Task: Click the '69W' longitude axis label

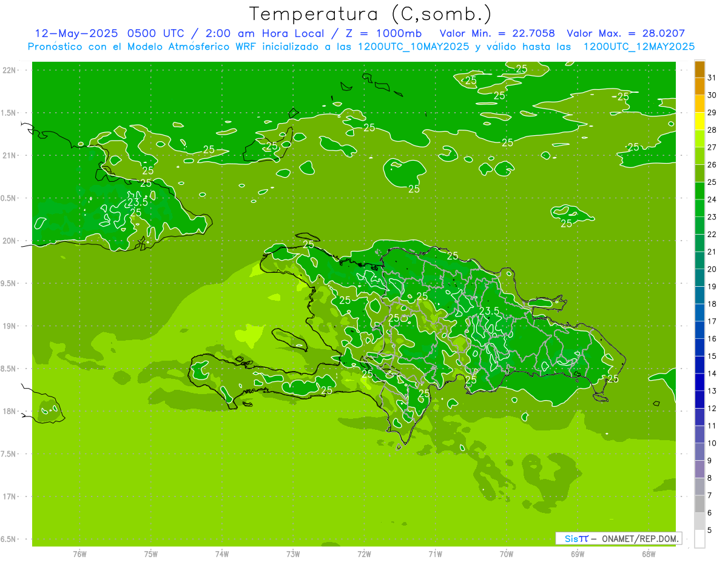Action: coord(578,554)
